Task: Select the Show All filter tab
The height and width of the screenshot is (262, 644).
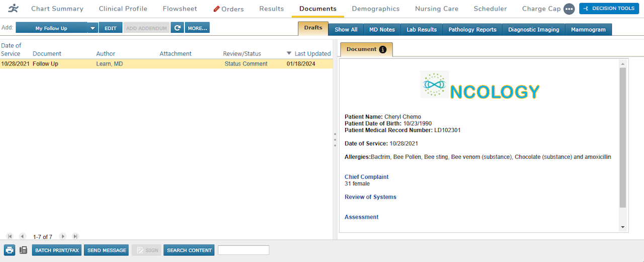Action: point(346,29)
